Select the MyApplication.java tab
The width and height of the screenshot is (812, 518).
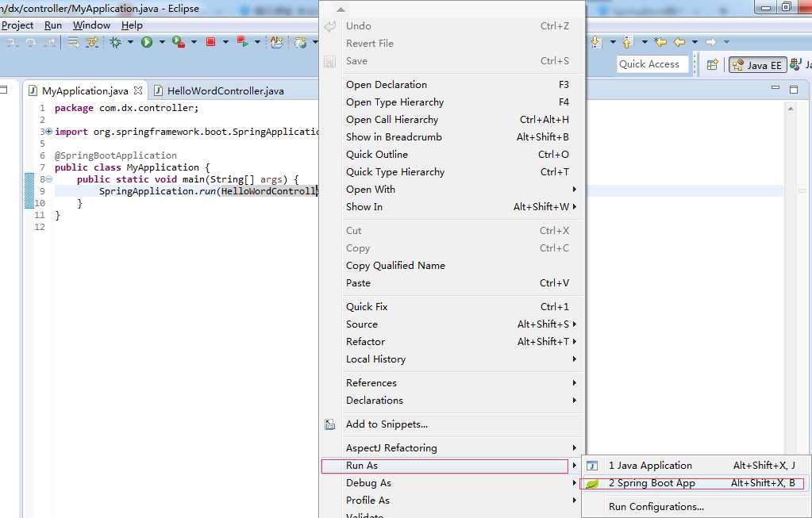tap(86, 90)
